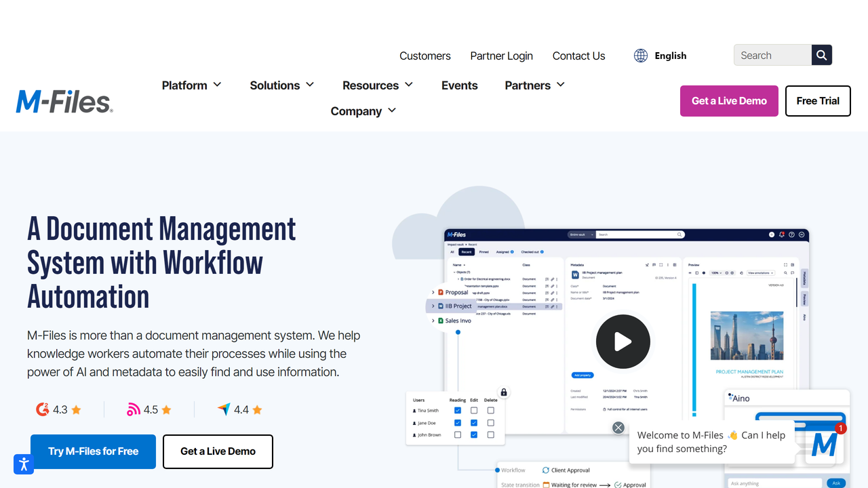Click the Capterra arrow logo beside 4.4
Image resolution: width=868 pixels, height=488 pixels.
[x=224, y=409]
